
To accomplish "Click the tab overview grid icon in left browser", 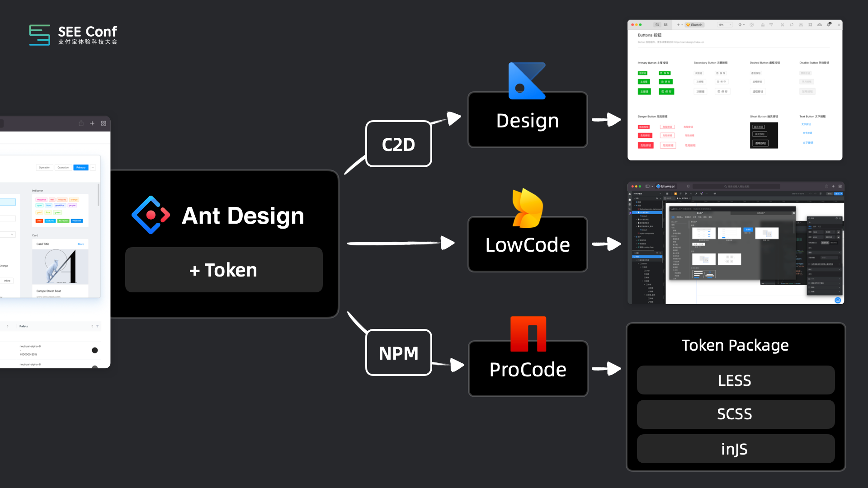I will click(104, 123).
